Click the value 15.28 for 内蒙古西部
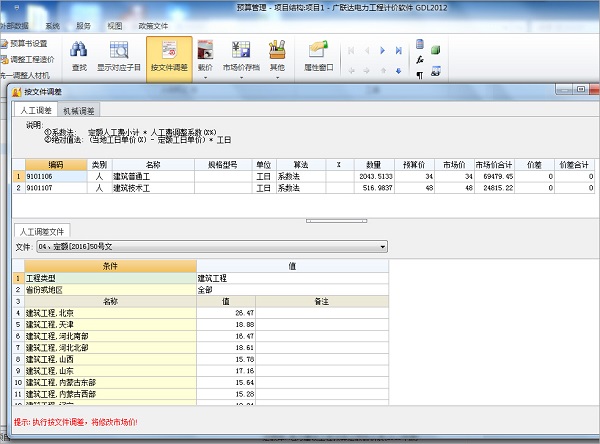Image resolution: width=600 pixels, height=444 pixels. pyautogui.click(x=226, y=394)
